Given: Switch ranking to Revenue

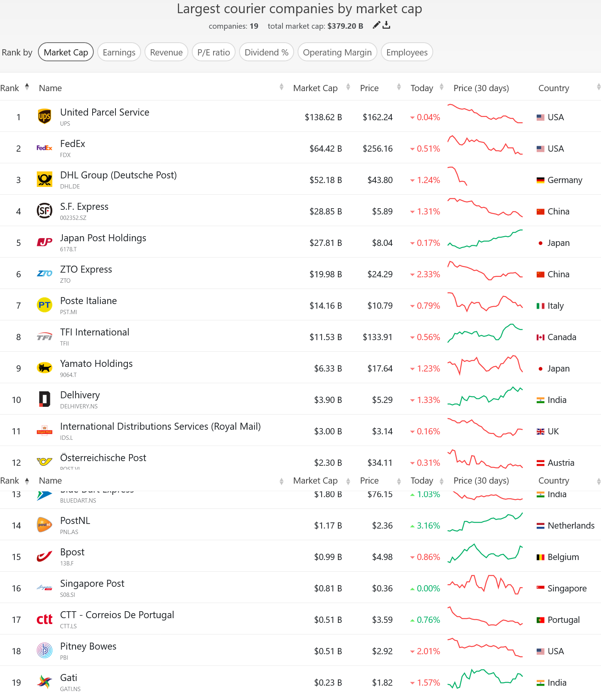Looking at the screenshot, I should 166,52.
